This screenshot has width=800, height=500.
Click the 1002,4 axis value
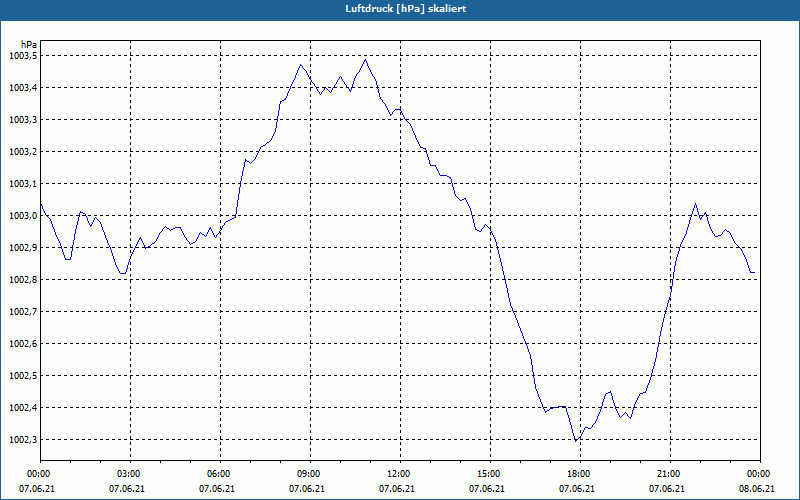coord(23,408)
